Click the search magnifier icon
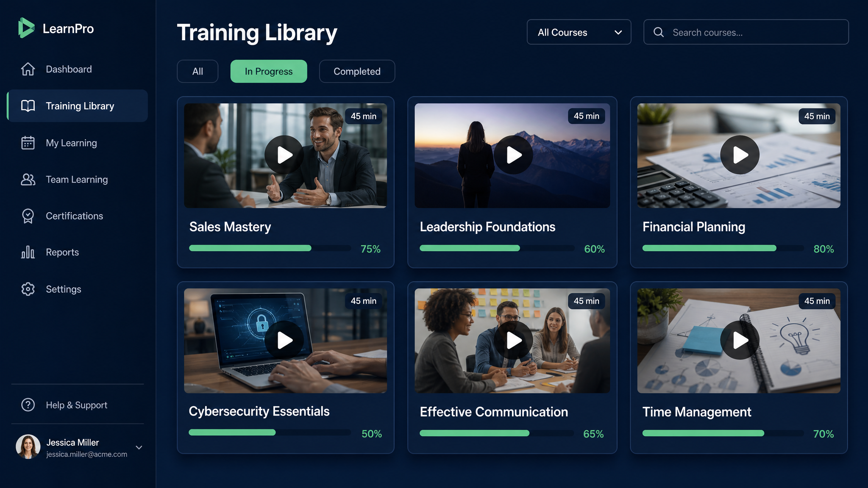868x488 pixels. click(659, 32)
